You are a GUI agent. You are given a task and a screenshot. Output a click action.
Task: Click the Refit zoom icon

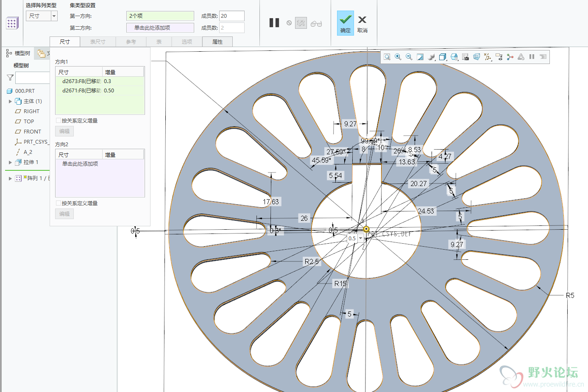[x=387, y=57]
